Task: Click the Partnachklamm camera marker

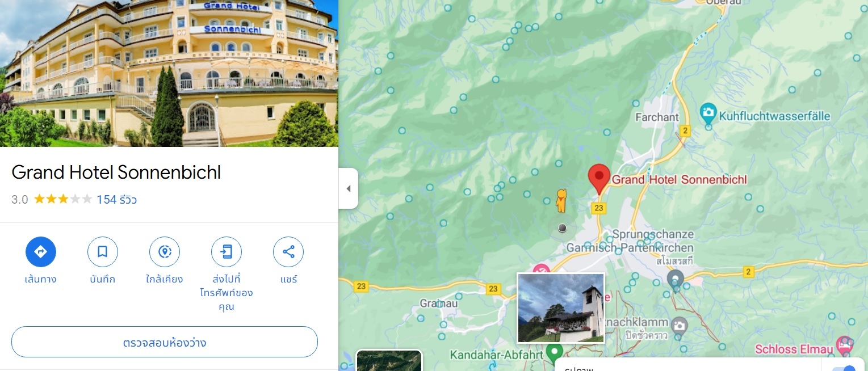Action: 678,326
